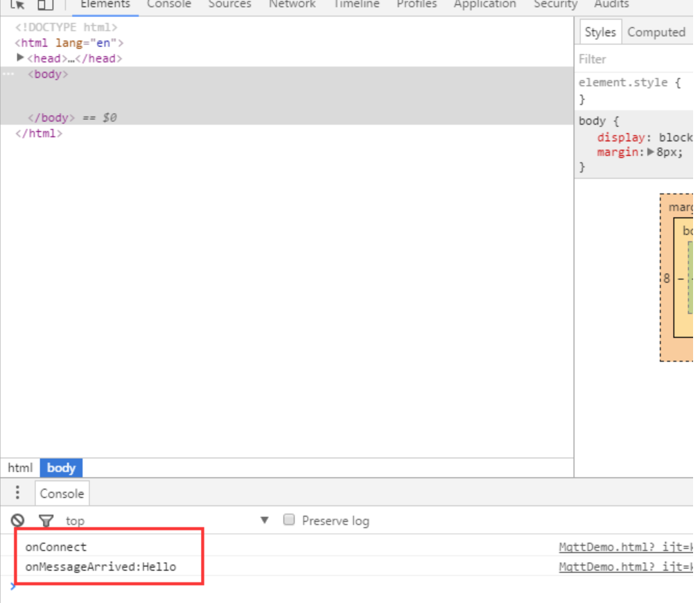Viewport: 700px width, 603px height.
Task: Click the html breadcrumb item
Action: pyautogui.click(x=20, y=468)
